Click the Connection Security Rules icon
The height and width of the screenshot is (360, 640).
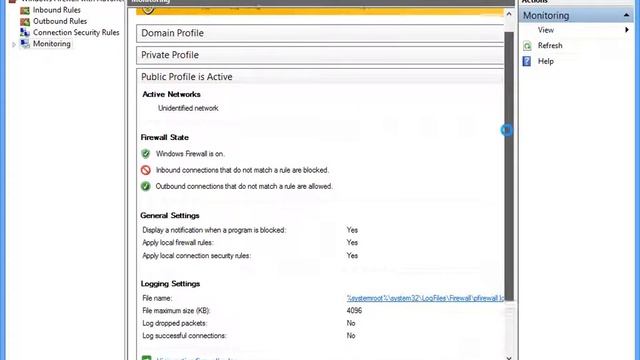click(25, 32)
